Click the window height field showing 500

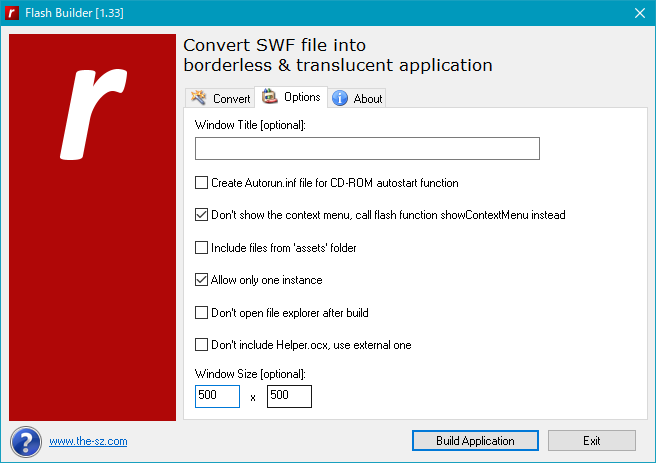click(x=289, y=396)
